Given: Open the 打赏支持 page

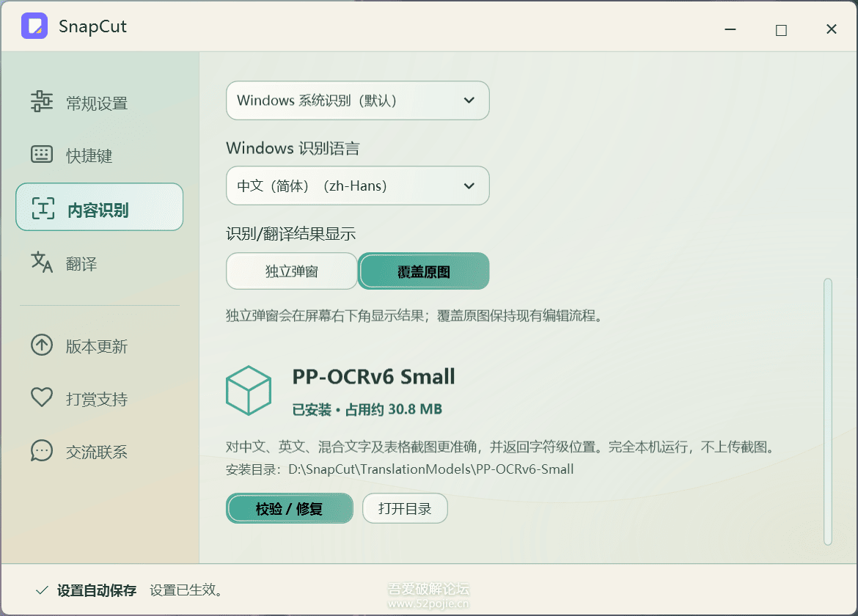Looking at the screenshot, I should click(99, 398).
